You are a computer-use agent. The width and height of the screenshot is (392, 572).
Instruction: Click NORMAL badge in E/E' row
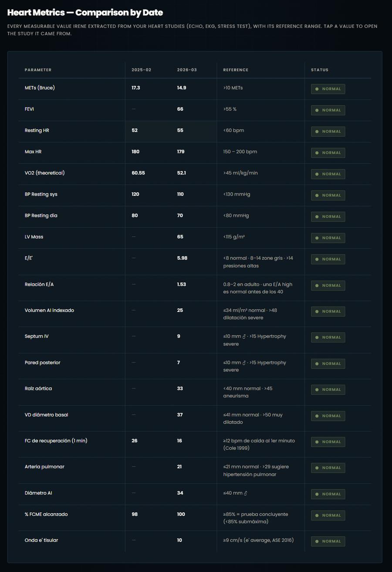328,259
